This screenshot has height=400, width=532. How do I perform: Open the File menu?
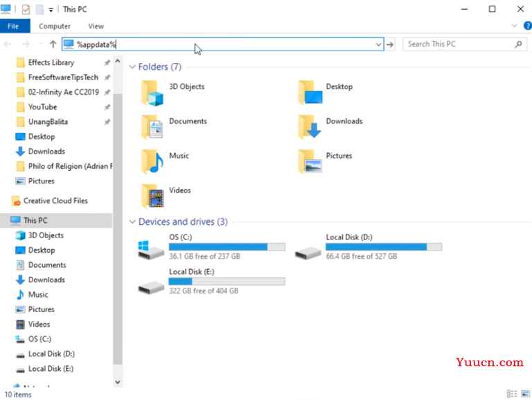(x=13, y=26)
